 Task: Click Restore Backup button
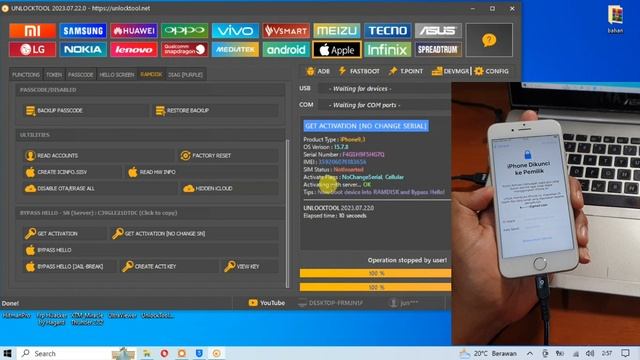(x=216, y=111)
